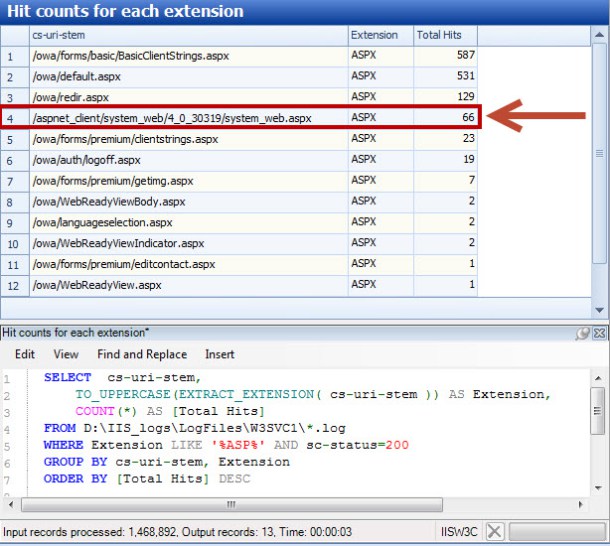The image size is (610, 546).
Task: Click the TO_UPPERCASE function in query line 2
Action: coord(123,394)
